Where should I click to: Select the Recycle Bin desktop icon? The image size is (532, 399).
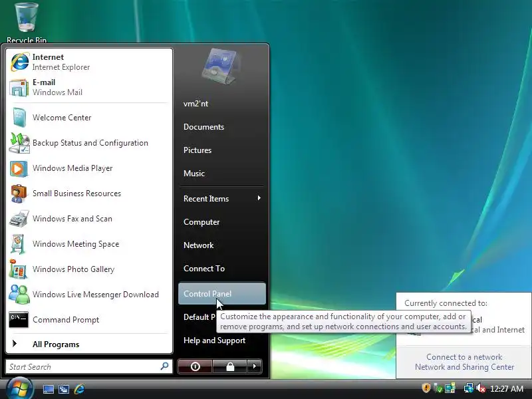tap(27, 23)
